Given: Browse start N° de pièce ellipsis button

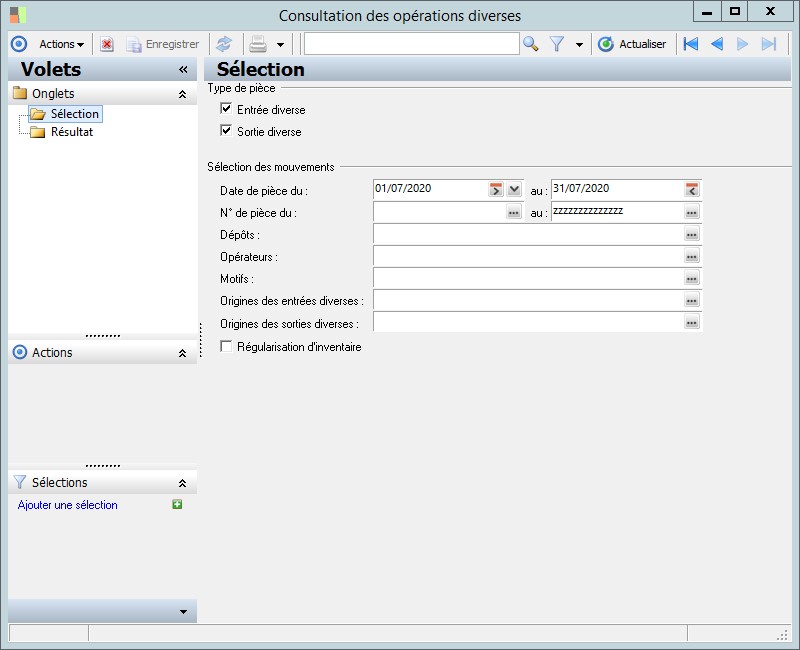Looking at the screenshot, I should coord(514,212).
